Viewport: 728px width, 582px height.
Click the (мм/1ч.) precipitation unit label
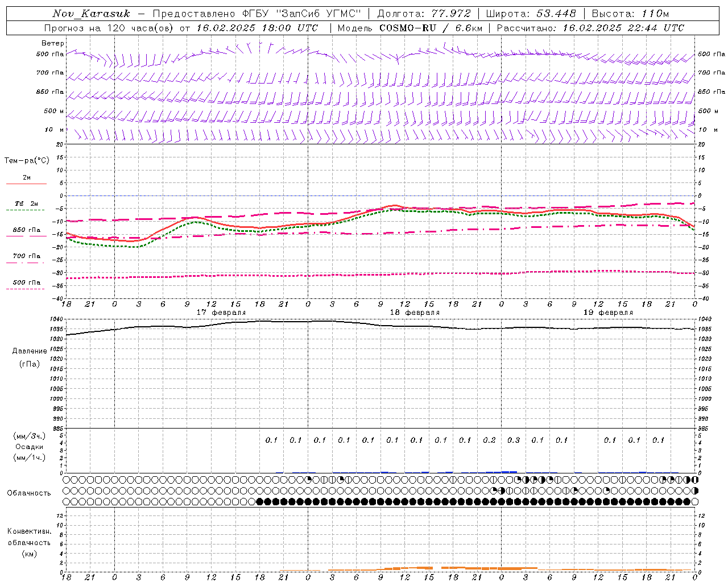(x=30, y=458)
